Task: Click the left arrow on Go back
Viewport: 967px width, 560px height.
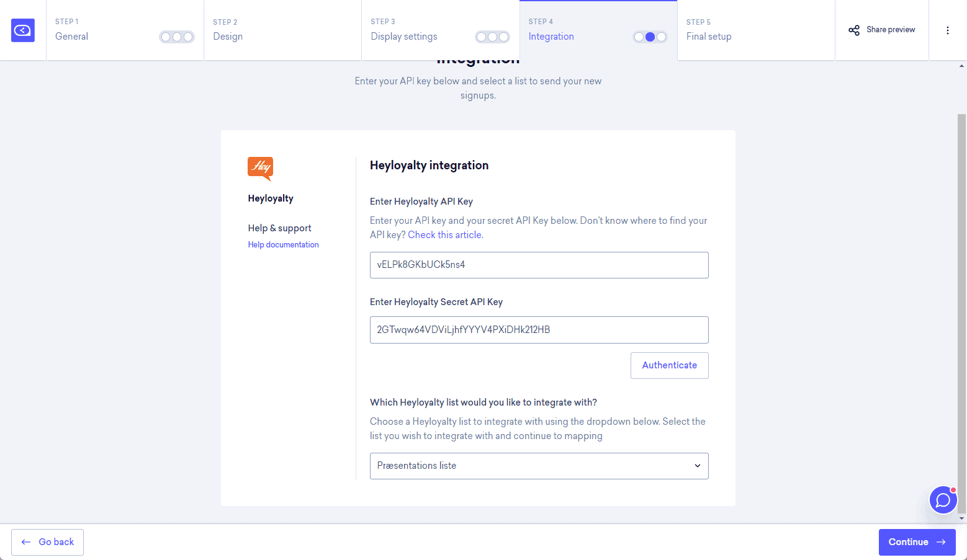Action: [x=26, y=542]
